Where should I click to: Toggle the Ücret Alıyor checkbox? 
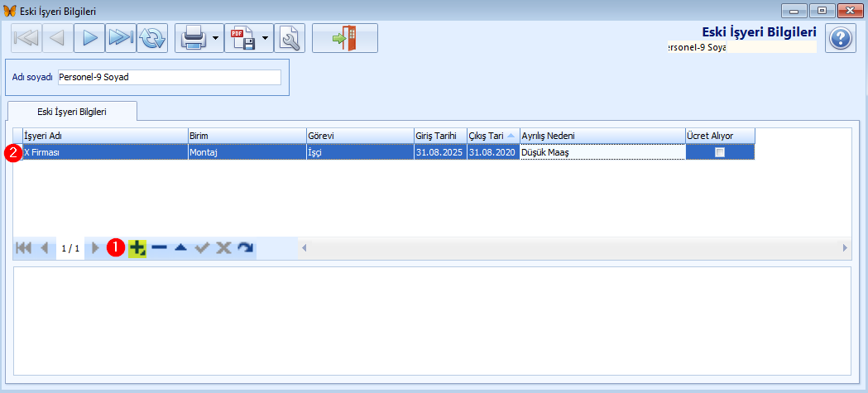(720, 152)
